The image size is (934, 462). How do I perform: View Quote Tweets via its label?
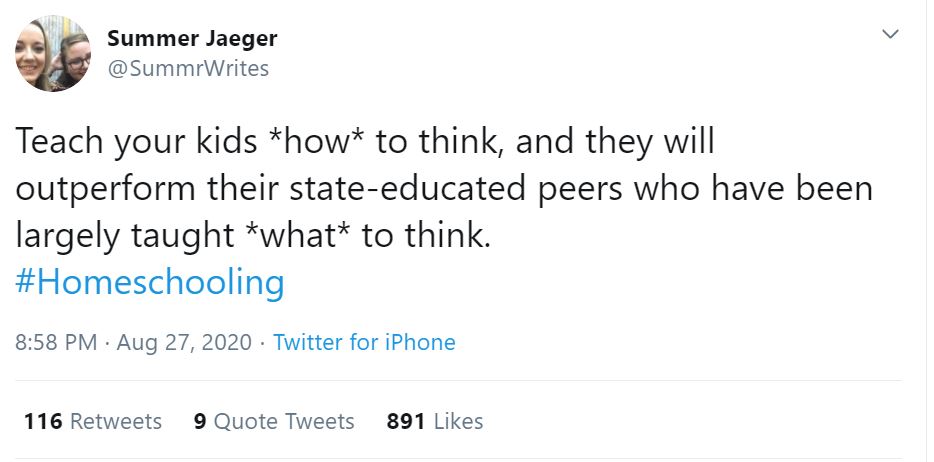[x=284, y=421]
